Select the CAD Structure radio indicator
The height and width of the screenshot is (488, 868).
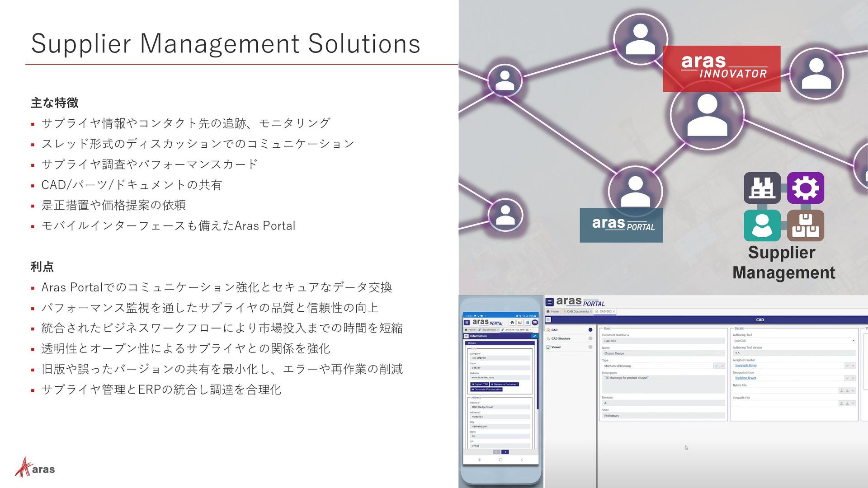[590, 338]
